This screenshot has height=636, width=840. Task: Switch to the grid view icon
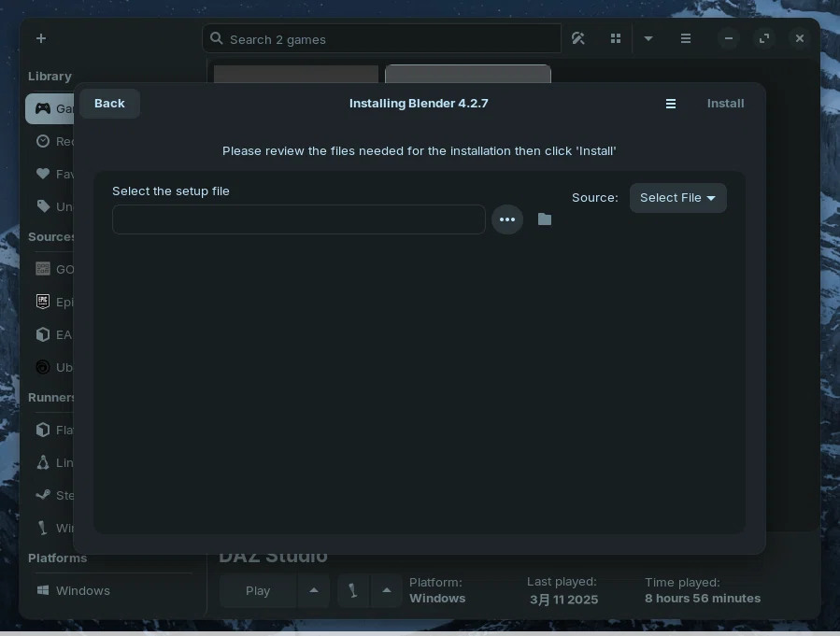tap(616, 38)
